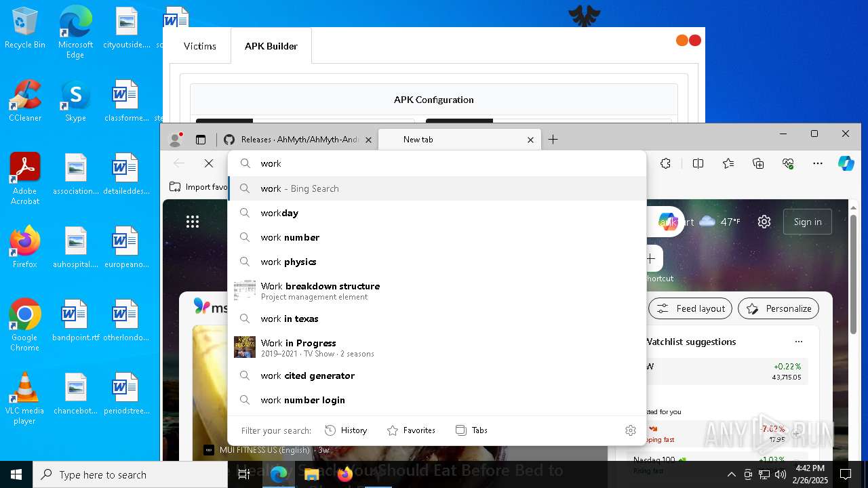Filter search by Tabs
The height and width of the screenshot is (488, 868).
(471, 430)
